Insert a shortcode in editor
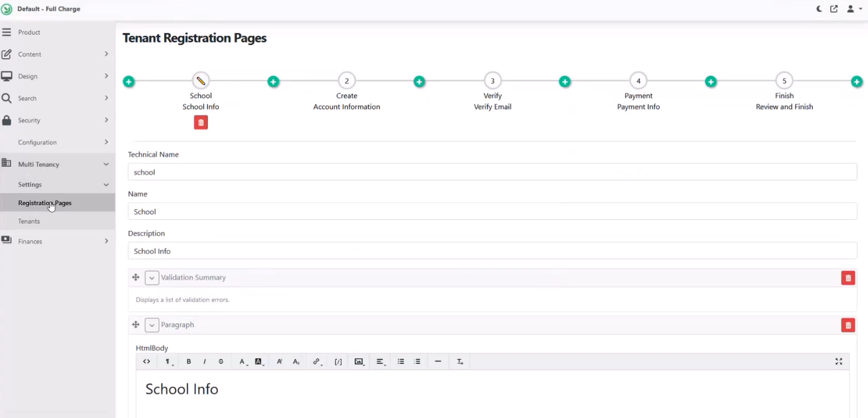Image resolution: width=868 pixels, height=418 pixels. click(338, 362)
